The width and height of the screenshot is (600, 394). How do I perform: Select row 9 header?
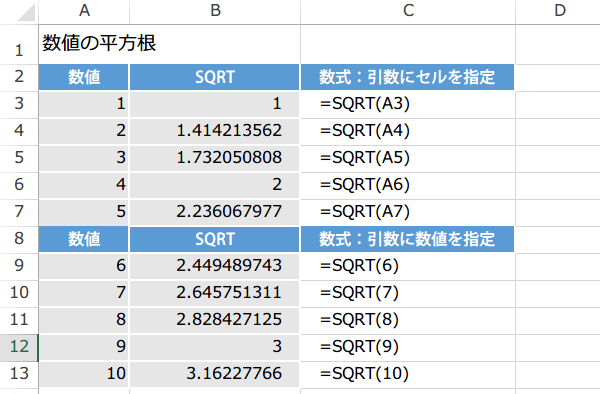[x=19, y=266]
